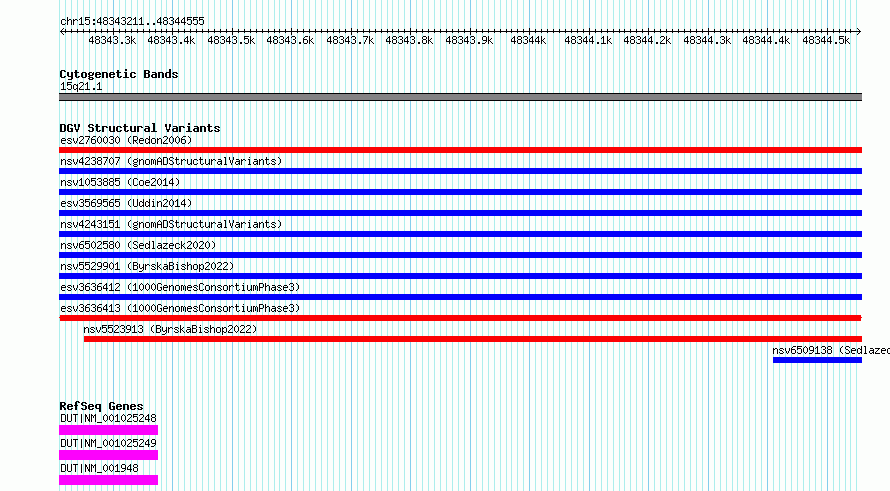The height and width of the screenshot is (491, 890).
Task: Open variant label nsv6502580 (Sedlazeck2020)
Action: click(138, 245)
